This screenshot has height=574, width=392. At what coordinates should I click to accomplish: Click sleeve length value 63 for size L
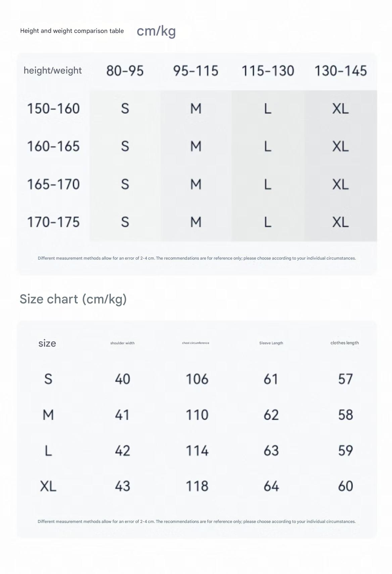(x=271, y=451)
